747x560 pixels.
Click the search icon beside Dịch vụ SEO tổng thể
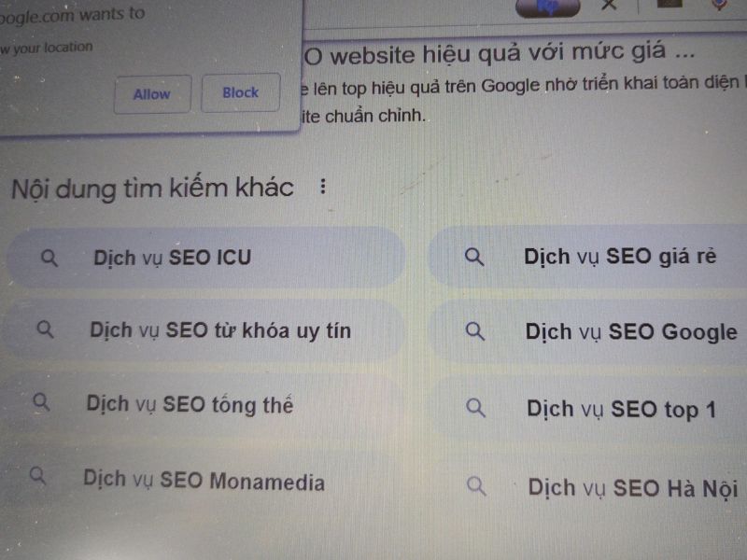pos(40,402)
